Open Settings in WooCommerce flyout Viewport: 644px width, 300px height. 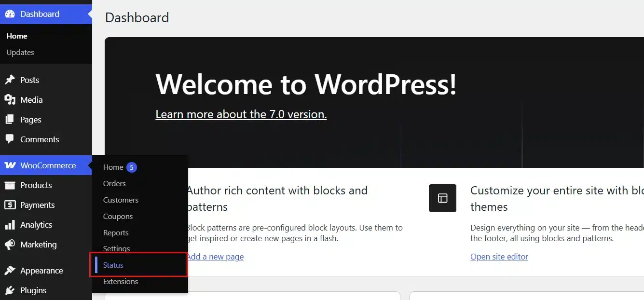coord(116,249)
